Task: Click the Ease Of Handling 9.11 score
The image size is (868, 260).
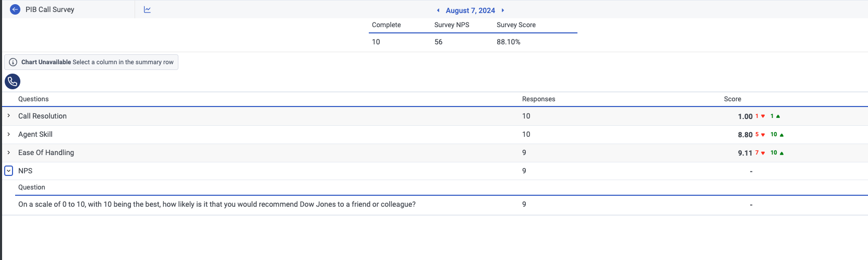Action: 745,153
